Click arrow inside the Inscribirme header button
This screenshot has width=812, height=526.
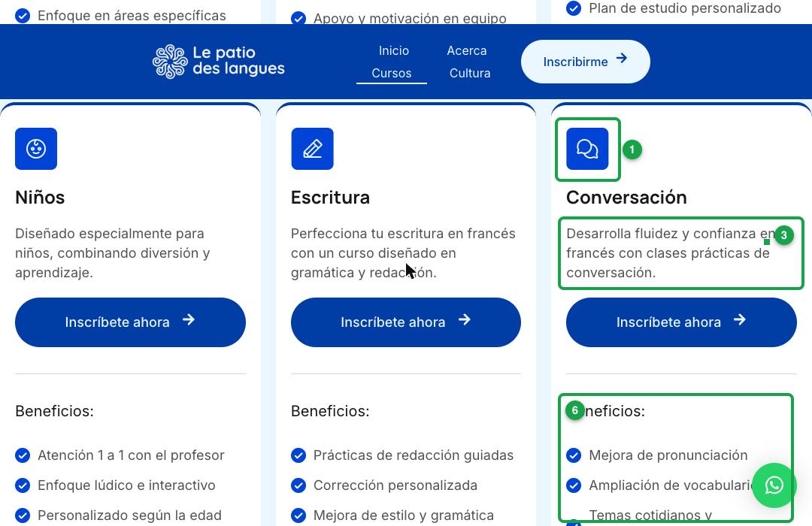coord(622,59)
